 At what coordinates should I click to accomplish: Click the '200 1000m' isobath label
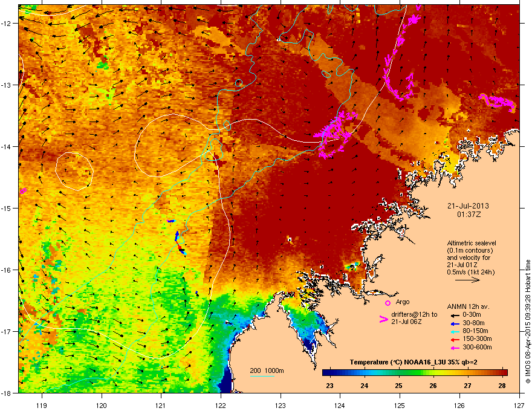click(x=267, y=371)
